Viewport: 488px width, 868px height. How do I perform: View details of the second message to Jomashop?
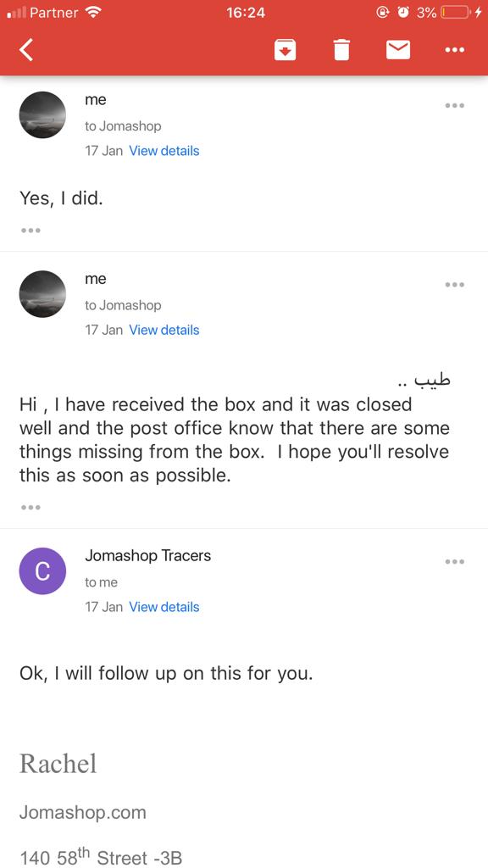[x=164, y=330]
